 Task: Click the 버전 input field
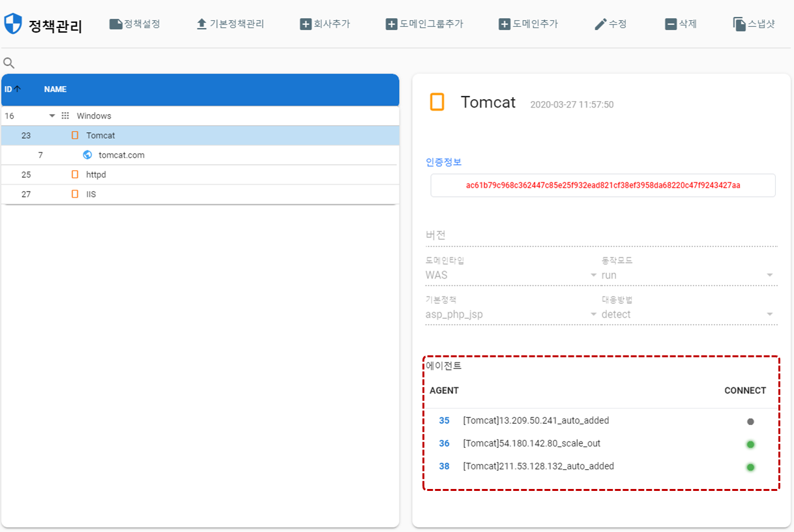point(602,235)
